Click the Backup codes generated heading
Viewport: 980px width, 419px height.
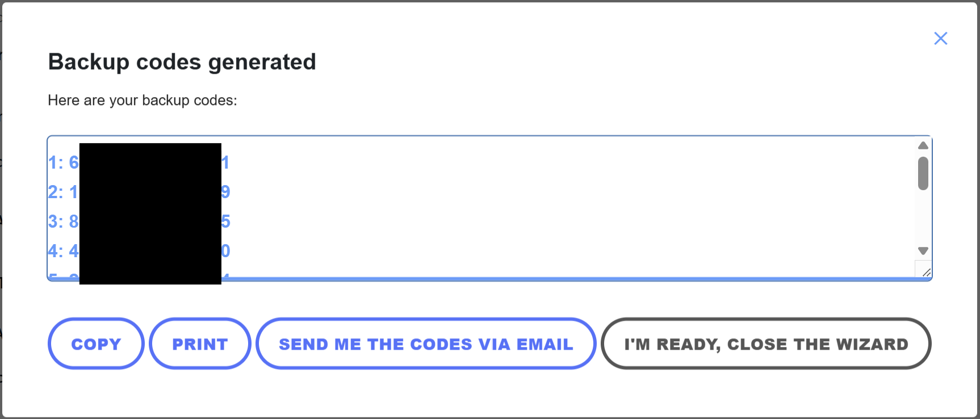[x=182, y=62]
